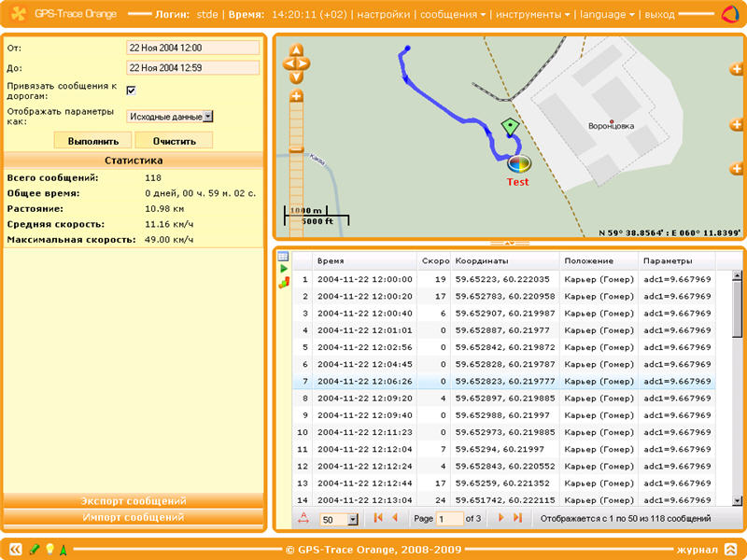This screenshot has height=560, width=747.
Task: Click the Page number input field
Action: 449,519
